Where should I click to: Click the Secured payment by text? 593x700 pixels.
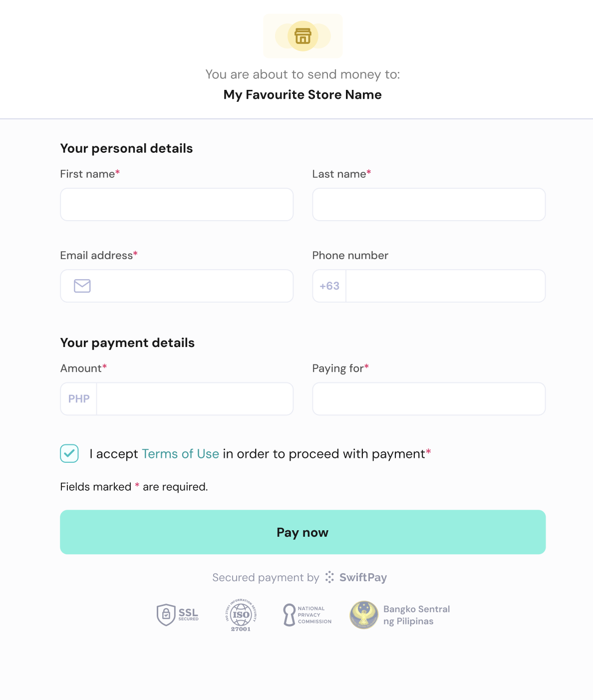pyautogui.click(x=266, y=578)
